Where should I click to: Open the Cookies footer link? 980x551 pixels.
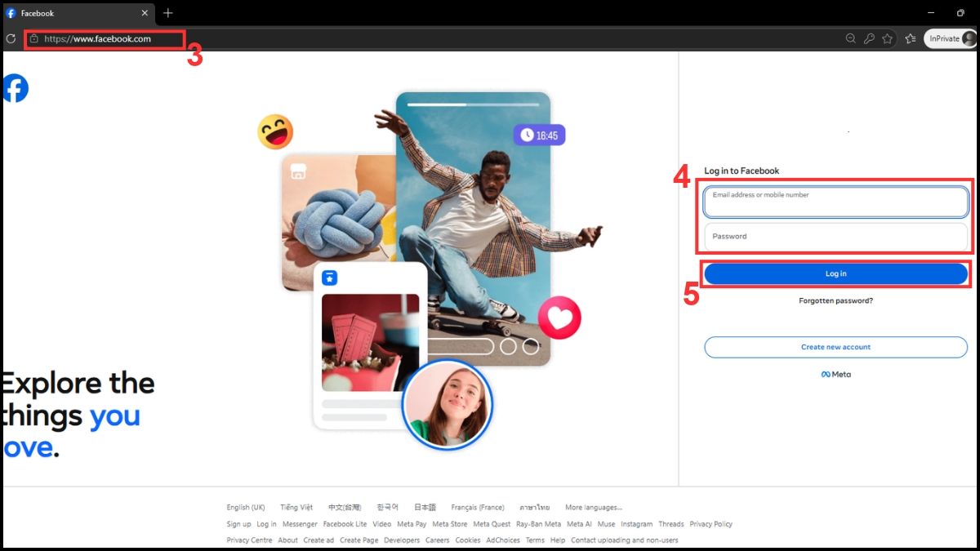[x=468, y=540]
